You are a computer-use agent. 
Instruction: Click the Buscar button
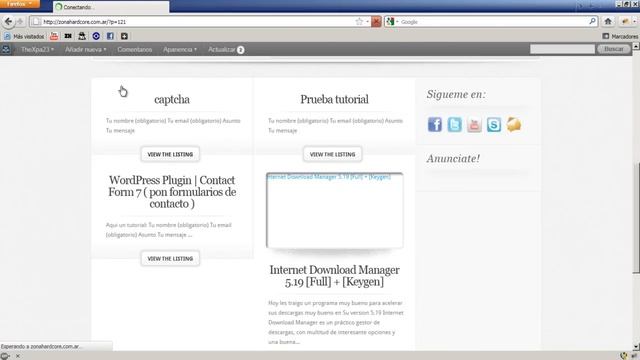coord(613,49)
